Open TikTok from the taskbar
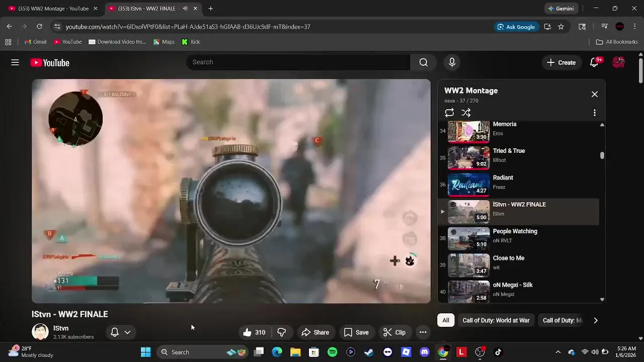The width and height of the screenshot is (644, 362). pyautogui.click(x=498, y=352)
